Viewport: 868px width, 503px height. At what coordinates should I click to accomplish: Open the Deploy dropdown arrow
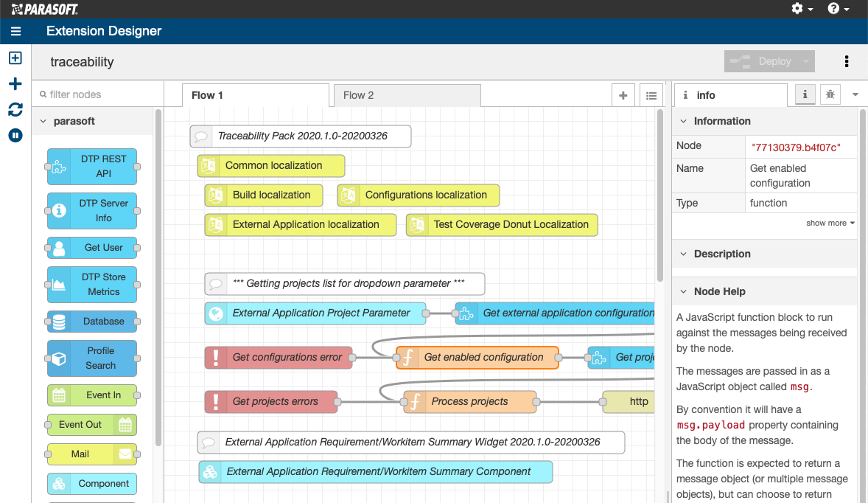[806, 61]
